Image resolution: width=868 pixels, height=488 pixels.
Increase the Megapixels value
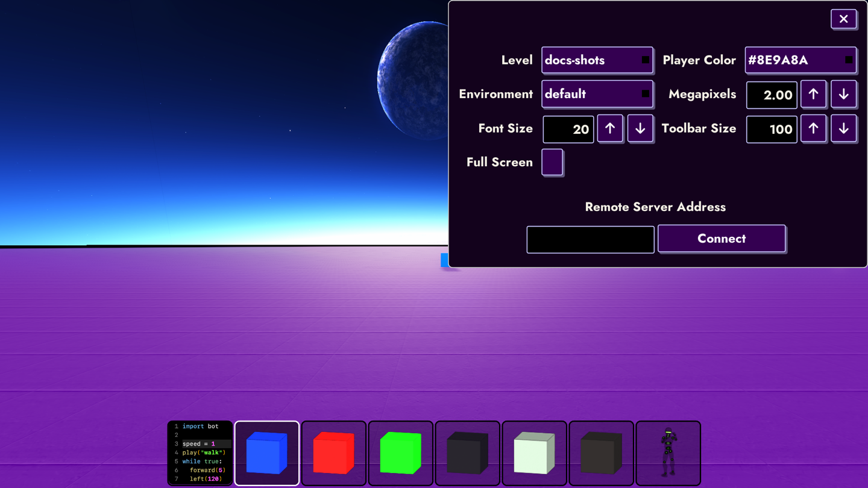click(813, 95)
